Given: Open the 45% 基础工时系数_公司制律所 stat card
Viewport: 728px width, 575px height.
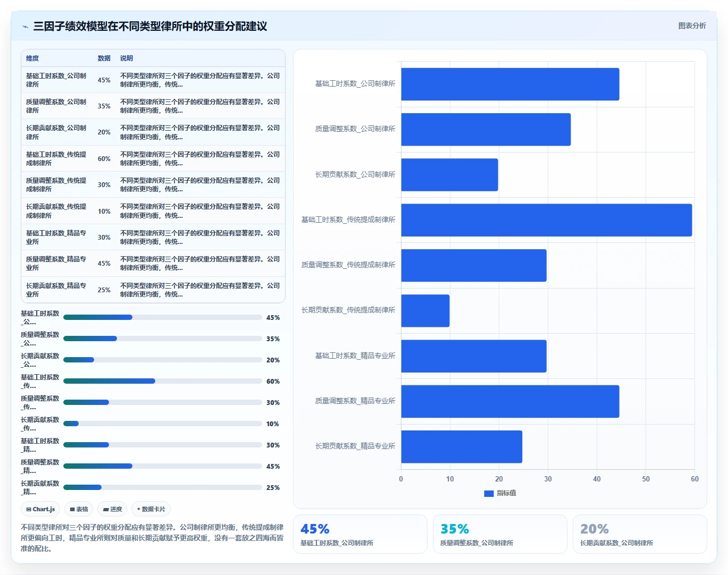Looking at the screenshot, I should 360,534.
